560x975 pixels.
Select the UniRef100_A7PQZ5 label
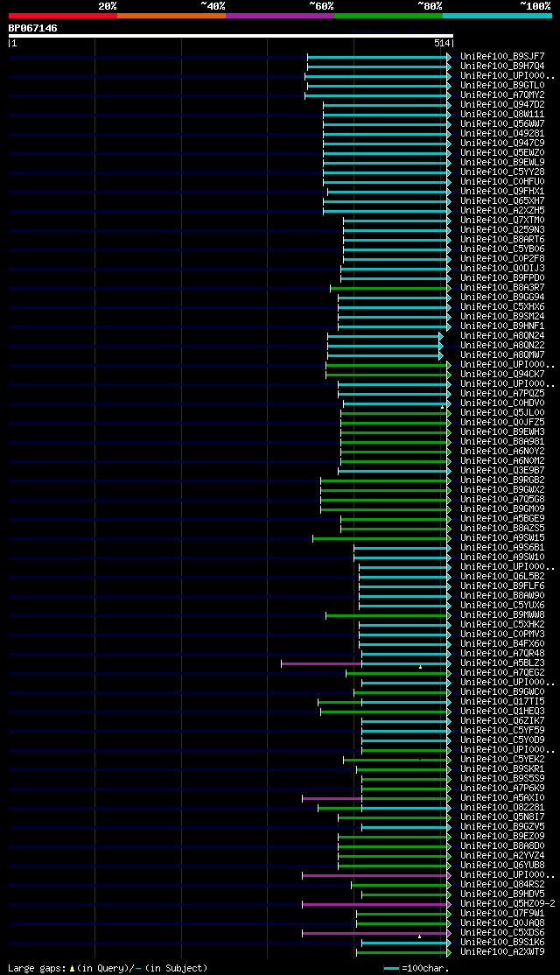point(503,394)
